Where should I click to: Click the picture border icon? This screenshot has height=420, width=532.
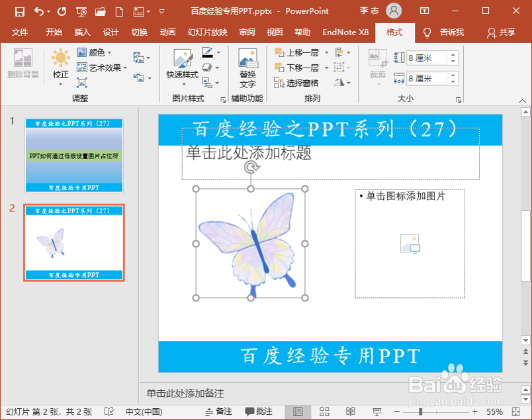point(207,52)
